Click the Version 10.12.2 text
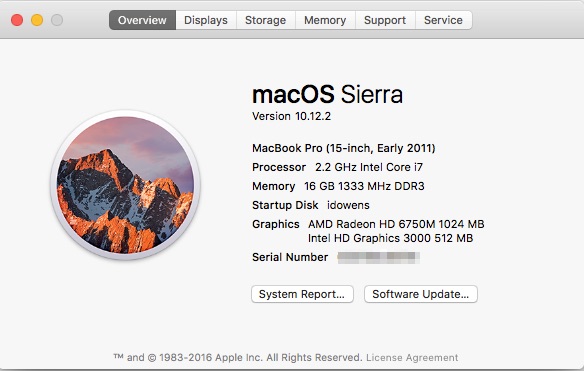 point(291,116)
